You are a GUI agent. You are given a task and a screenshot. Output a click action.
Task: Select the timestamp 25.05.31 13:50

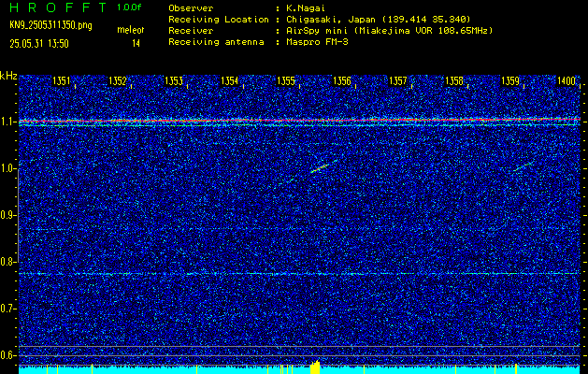click(39, 44)
